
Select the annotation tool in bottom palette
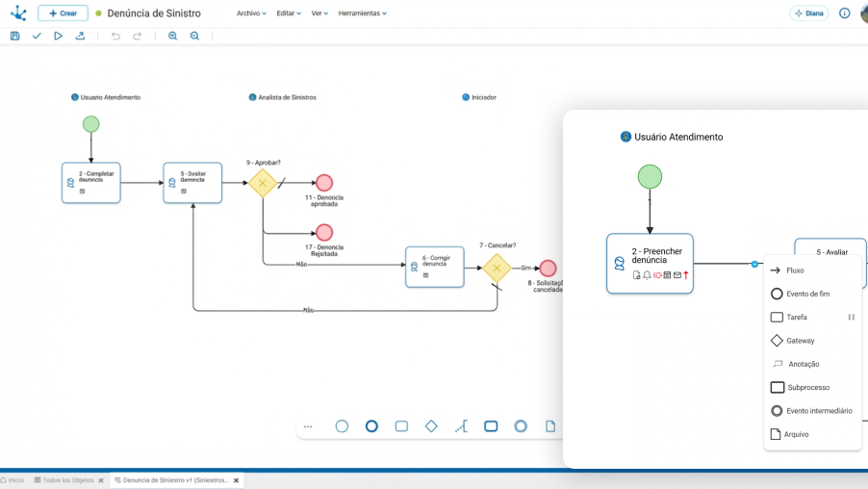pos(461,426)
